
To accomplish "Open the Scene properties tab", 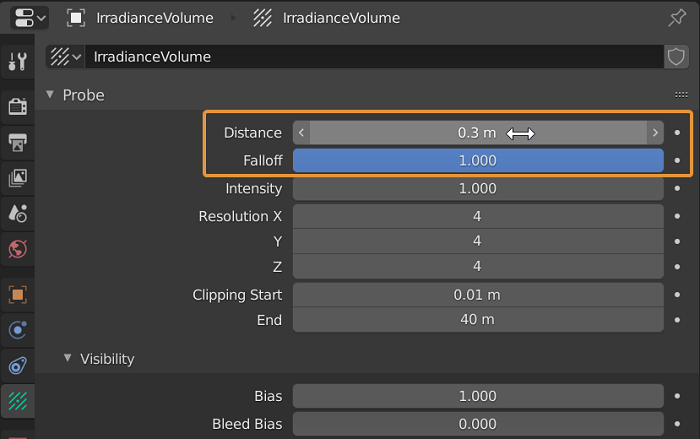I will (x=17, y=212).
